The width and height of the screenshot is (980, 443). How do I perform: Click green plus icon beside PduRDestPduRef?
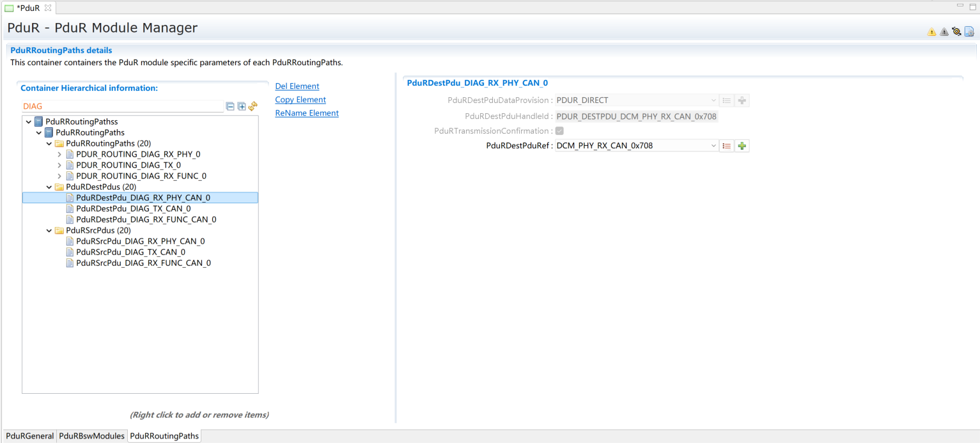(742, 146)
